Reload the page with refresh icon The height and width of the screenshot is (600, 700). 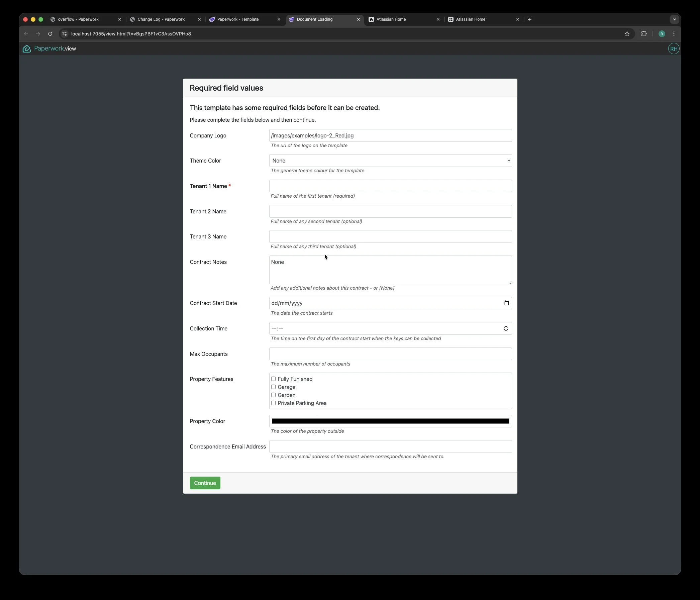[x=50, y=34]
